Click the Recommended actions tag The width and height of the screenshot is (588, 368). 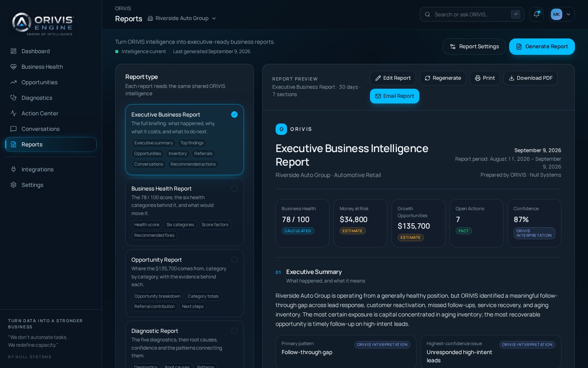pyautogui.click(x=193, y=164)
